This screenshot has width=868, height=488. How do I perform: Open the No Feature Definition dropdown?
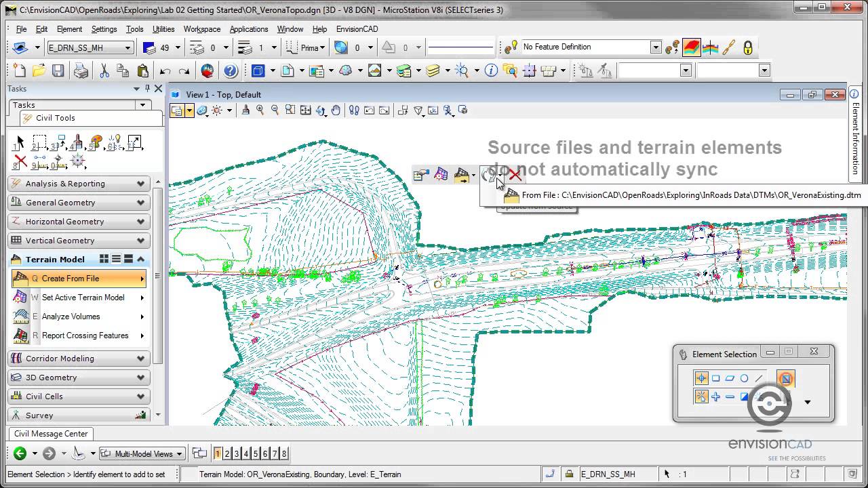coord(656,47)
